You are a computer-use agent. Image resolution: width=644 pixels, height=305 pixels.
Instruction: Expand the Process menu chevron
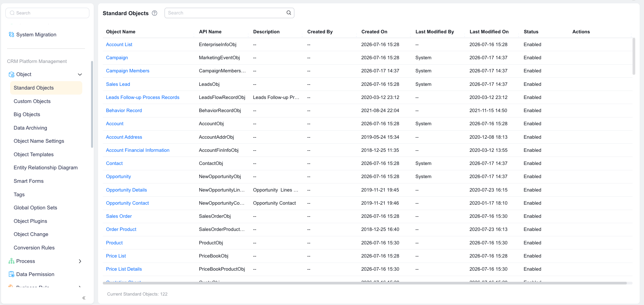pyautogui.click(x=80, y=261)
